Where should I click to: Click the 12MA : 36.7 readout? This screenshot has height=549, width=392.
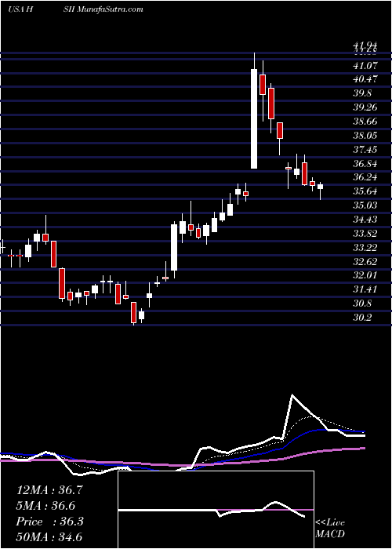pyautogui.click(x=49, y=490)
